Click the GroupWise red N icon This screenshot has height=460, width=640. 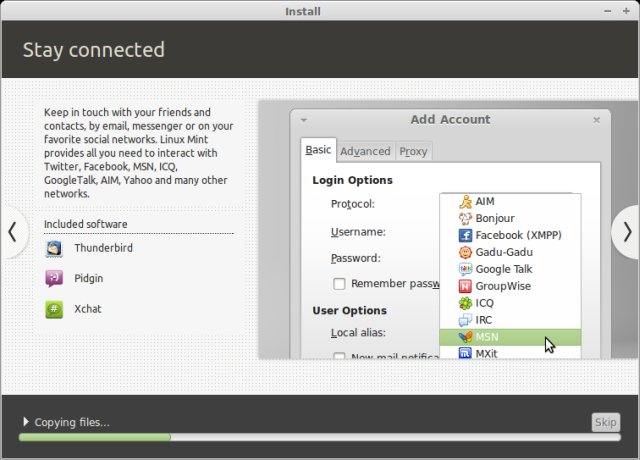(x=465, y=287)
